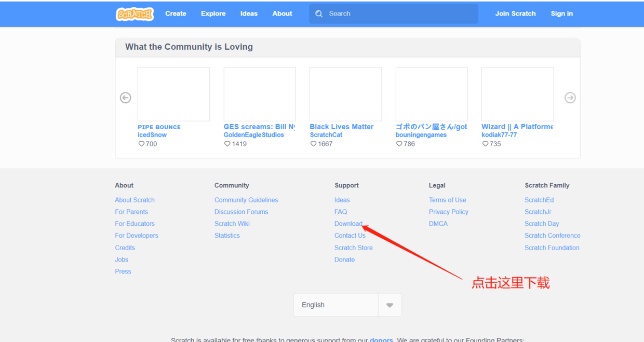Open the Scratch Foundation link
Image resolution: width=644 pixels, height=342 pixels.
[552, 248]
